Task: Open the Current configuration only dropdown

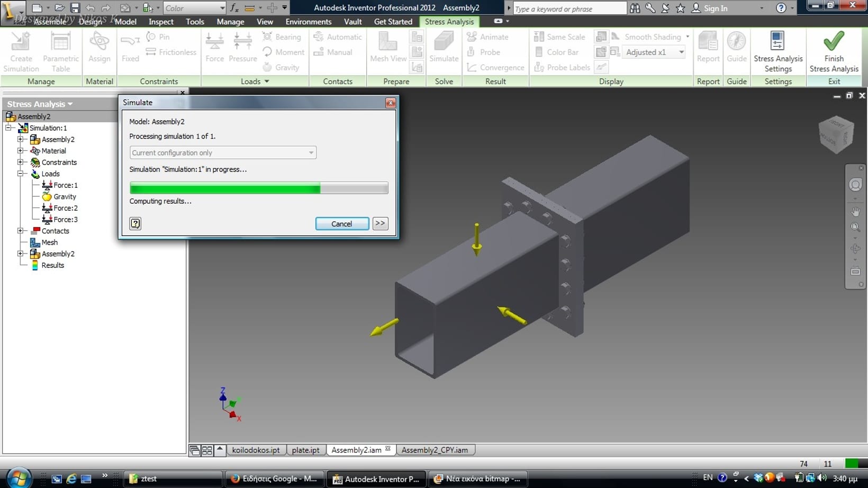Action: [x=223, y=153]
